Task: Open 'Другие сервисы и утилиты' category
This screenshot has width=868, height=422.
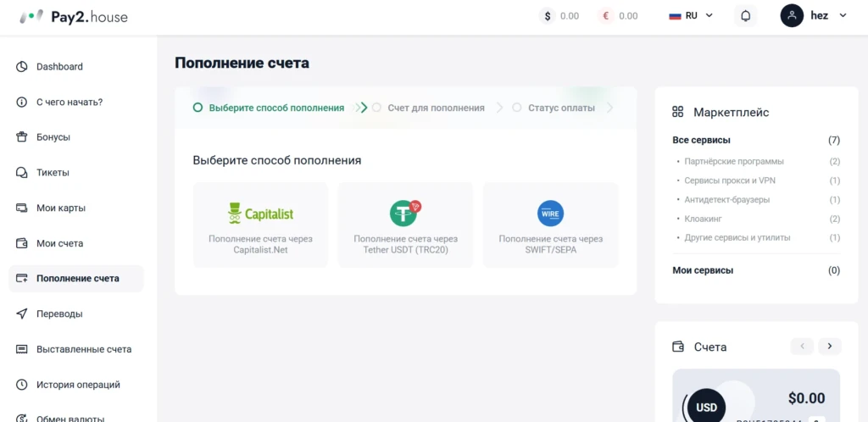Action: (737, 238)
